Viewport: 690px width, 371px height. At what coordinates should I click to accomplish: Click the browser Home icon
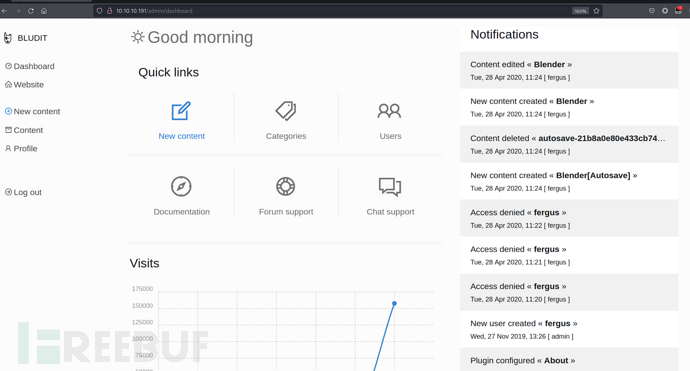[x=44, y=11]
